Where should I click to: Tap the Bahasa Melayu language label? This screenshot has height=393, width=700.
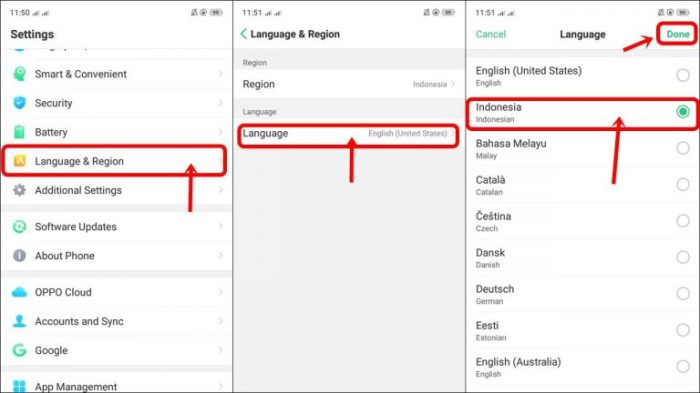[511, 144]
